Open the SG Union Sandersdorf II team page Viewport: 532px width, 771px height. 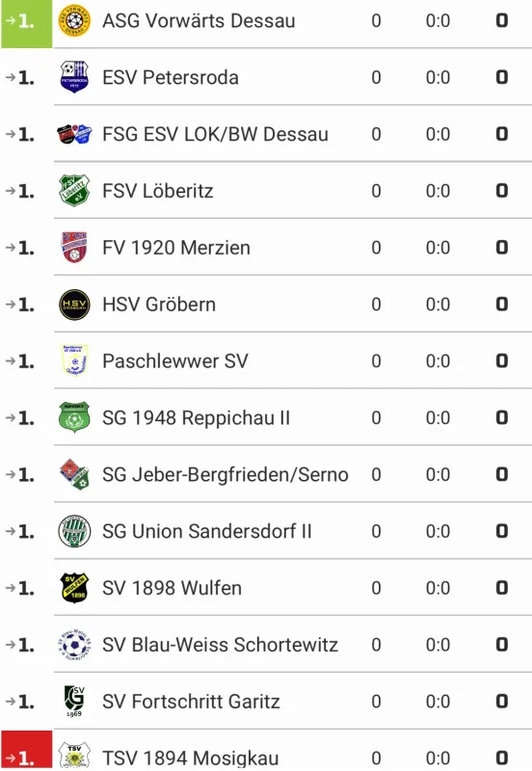(x=207, y=531)
